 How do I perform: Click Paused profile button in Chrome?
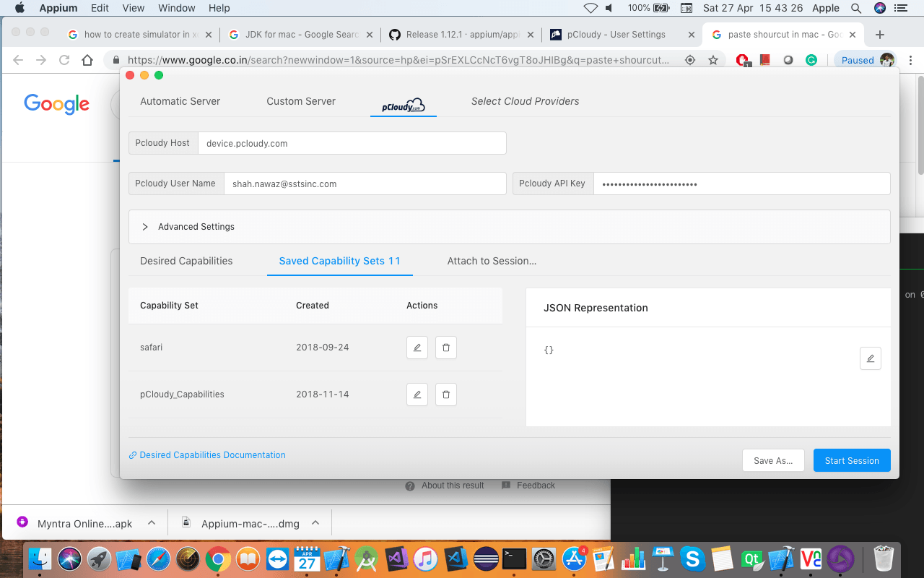coord(866,60)
